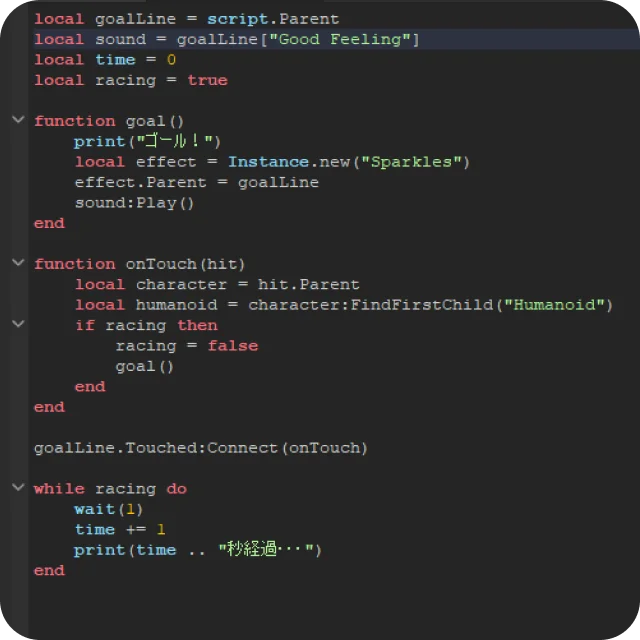Click 'Instance.new' in the effect line
Viewport: 640px width, 640px height.
(x=289, y=162)
